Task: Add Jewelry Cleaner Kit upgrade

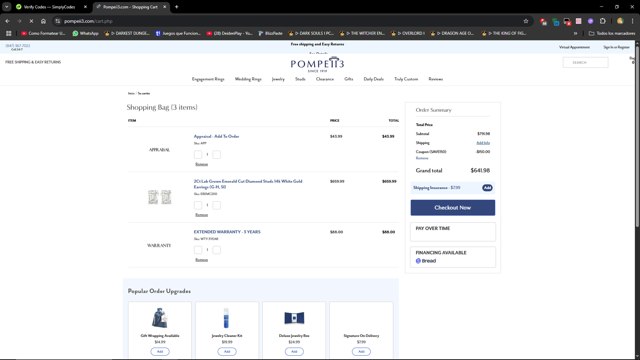Action: click(227, 351)
